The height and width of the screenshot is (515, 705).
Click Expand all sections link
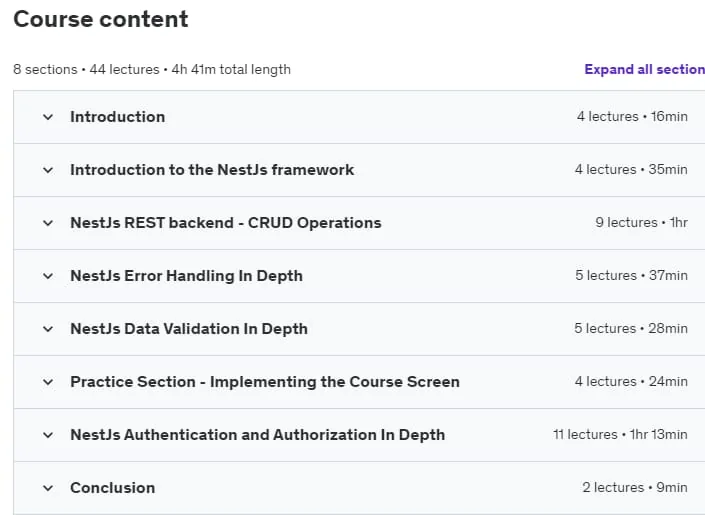(x=644, y=69)
